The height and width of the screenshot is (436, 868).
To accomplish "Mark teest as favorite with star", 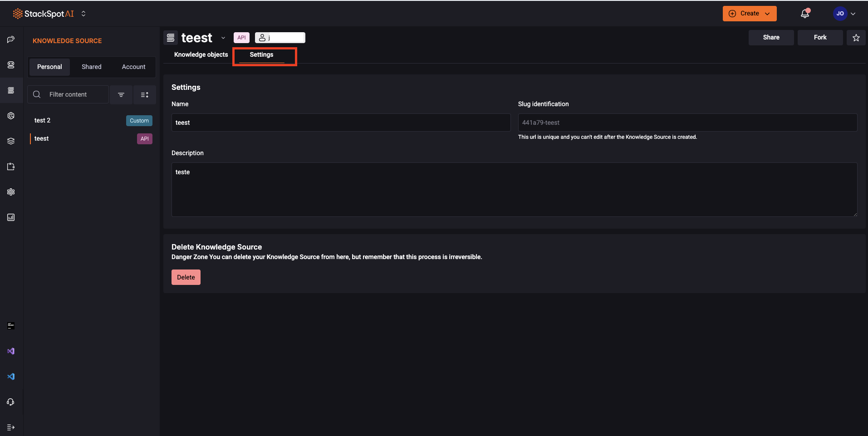I will [856, 38].
